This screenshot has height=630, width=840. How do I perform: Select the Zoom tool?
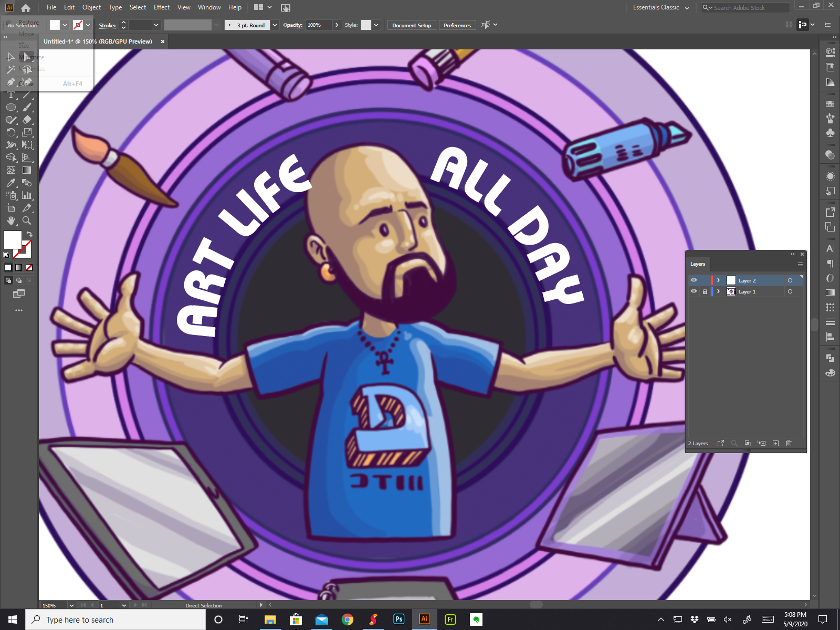click(27, 220)
